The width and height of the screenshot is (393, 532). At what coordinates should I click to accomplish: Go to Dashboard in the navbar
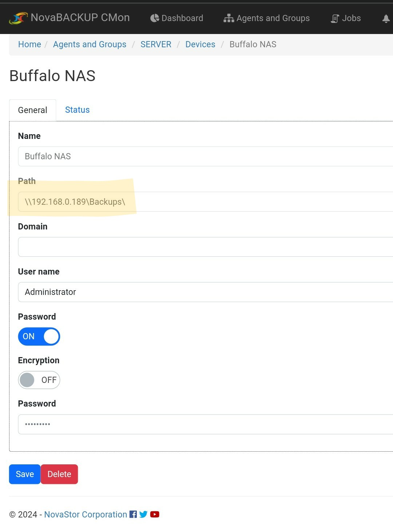coord(177,18)
